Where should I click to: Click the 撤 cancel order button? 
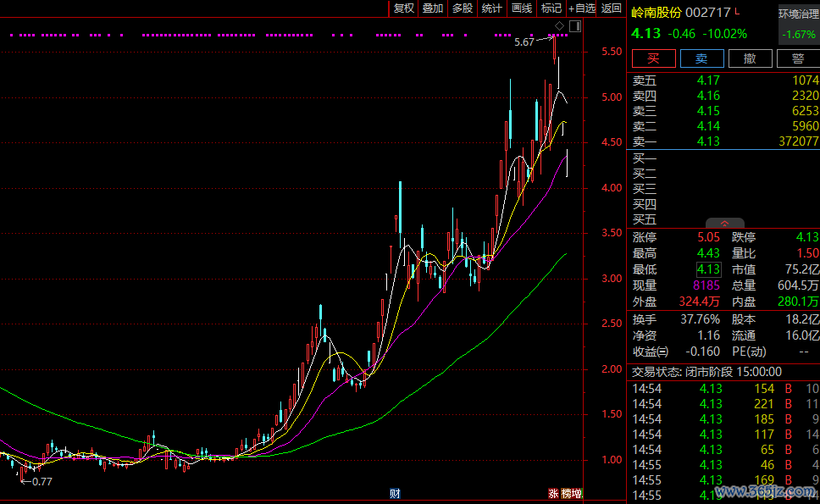click(750, 58)
